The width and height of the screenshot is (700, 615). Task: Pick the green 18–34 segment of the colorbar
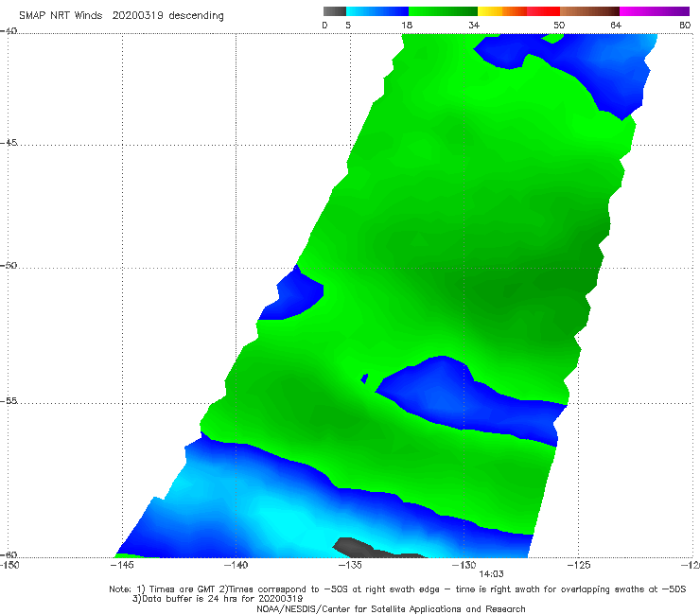(x=443, y=11)
